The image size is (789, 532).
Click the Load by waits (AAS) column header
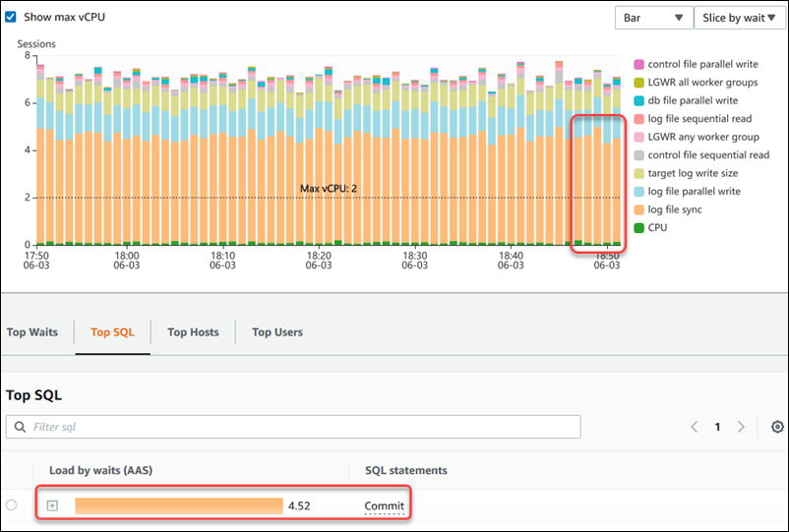point(100,471)
